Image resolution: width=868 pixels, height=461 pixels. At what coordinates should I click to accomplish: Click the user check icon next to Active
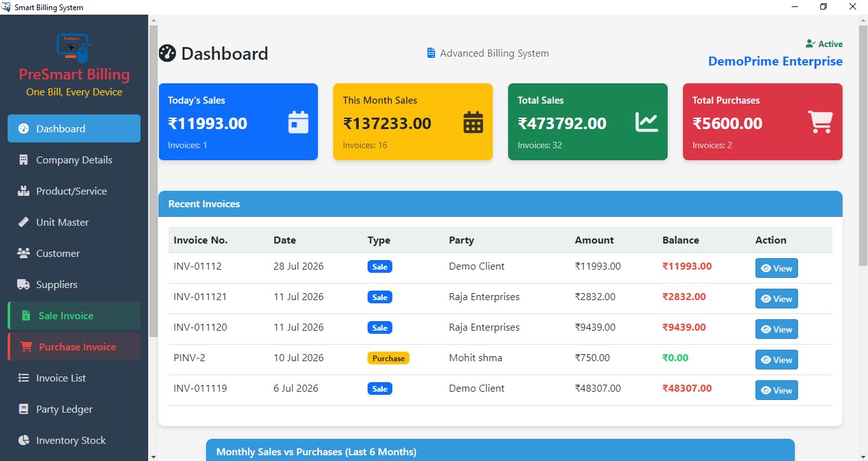point(810,44)
